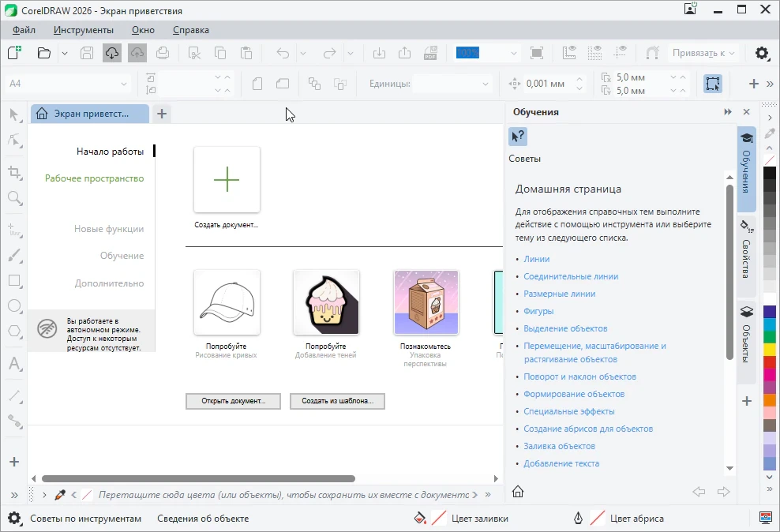Click the full-screen preview icon
The image size is (780, 532).
[x=537, y=53]
